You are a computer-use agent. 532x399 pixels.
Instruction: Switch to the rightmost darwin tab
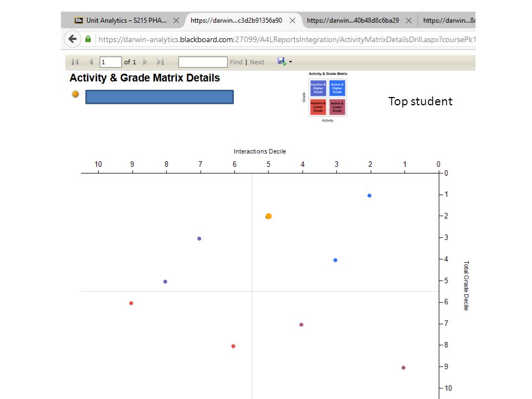click(x=449, y=21)
